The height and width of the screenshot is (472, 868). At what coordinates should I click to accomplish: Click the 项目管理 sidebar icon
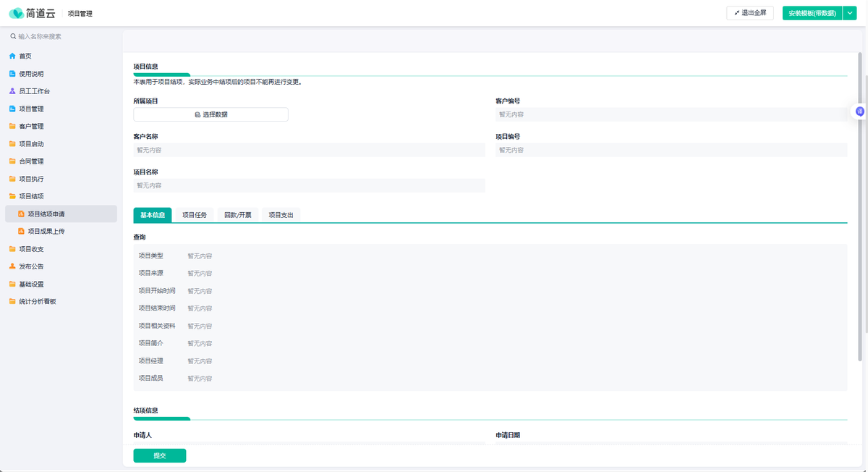point(12,109)
